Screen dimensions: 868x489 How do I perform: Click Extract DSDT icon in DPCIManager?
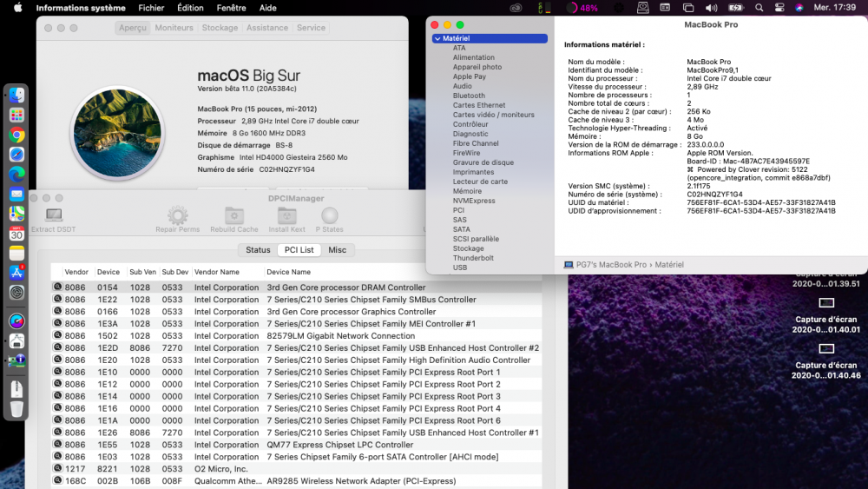click(x=54, y=215)
